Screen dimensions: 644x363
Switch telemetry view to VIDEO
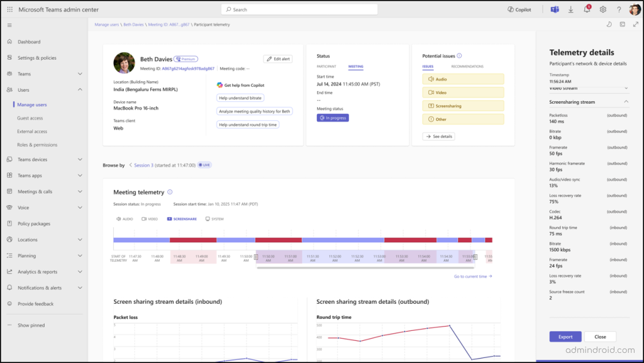click(150, 218)
